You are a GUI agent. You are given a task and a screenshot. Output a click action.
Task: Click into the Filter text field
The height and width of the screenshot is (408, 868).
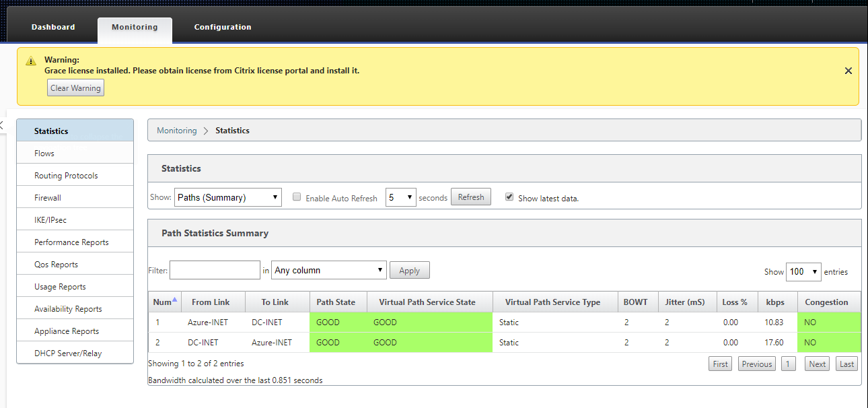tap(215, 270)
